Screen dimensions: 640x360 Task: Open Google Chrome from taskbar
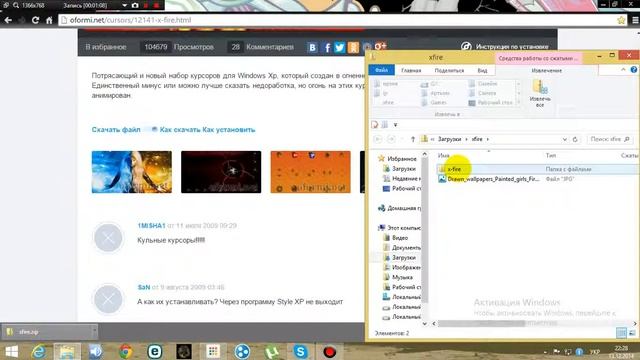[x=125, y=351]
